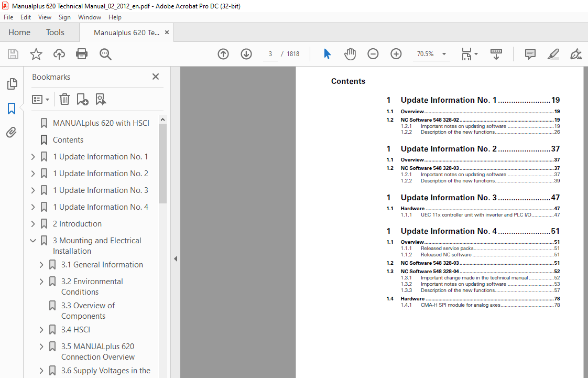Select the Highlight text tool
This screenshot has height=378, width=588.
553,54
